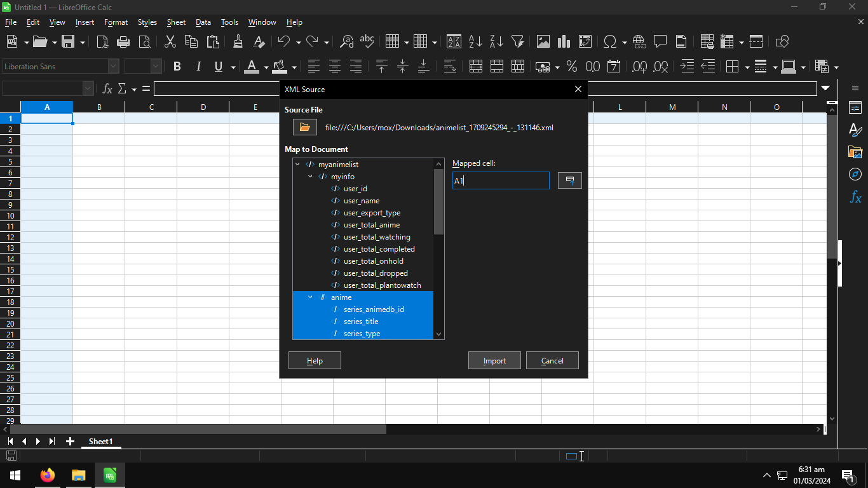Insert an image from the toolbar

(543, 41)
